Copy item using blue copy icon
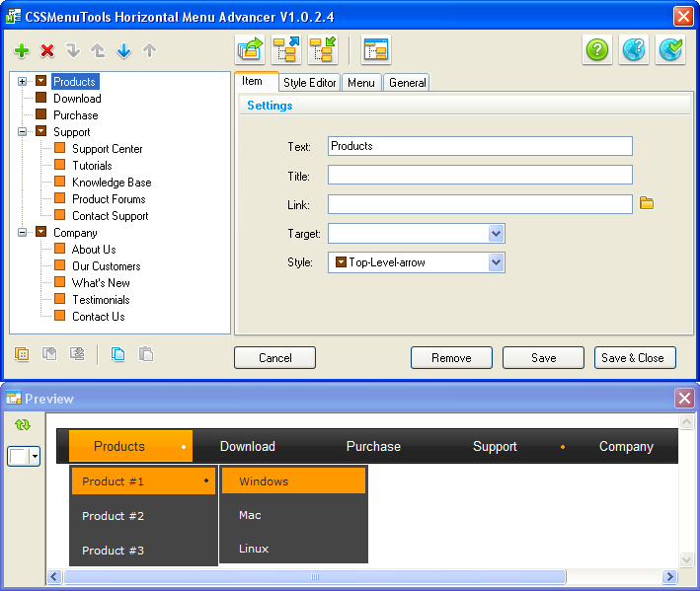 [118, 354]
